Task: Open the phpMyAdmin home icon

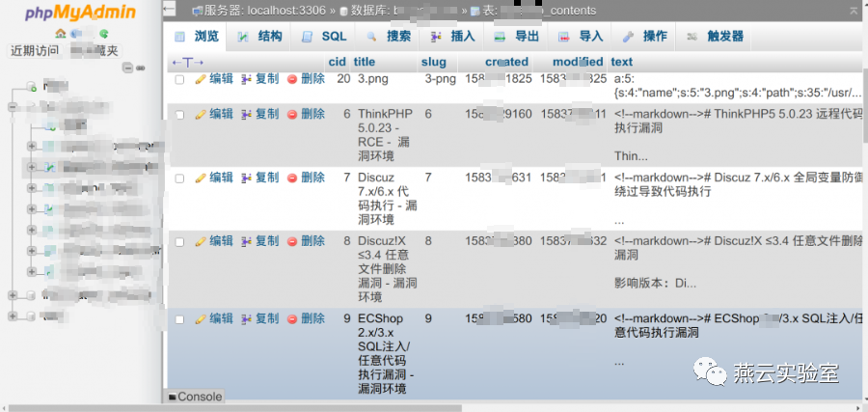Action: [x=61, y=34]
